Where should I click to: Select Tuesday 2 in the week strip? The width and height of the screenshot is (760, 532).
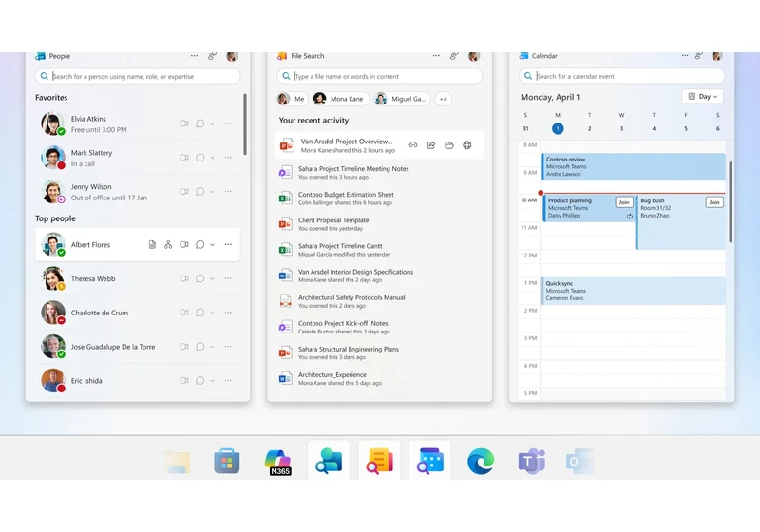point(589,128)
